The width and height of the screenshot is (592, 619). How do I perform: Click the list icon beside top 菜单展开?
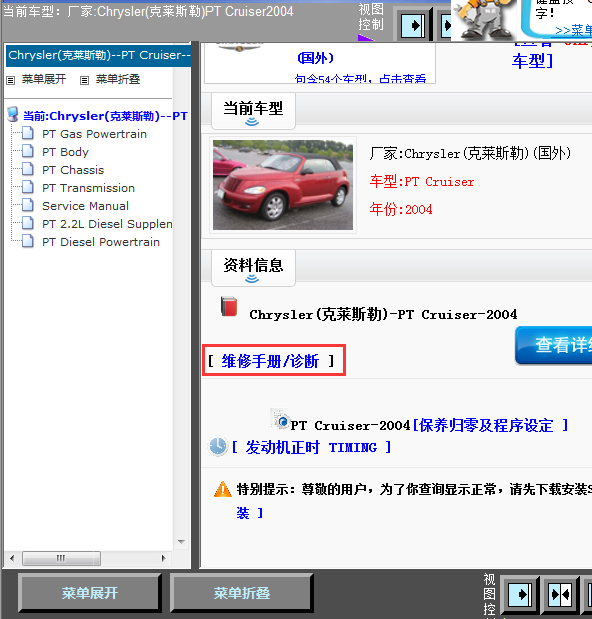coord(11,81)
